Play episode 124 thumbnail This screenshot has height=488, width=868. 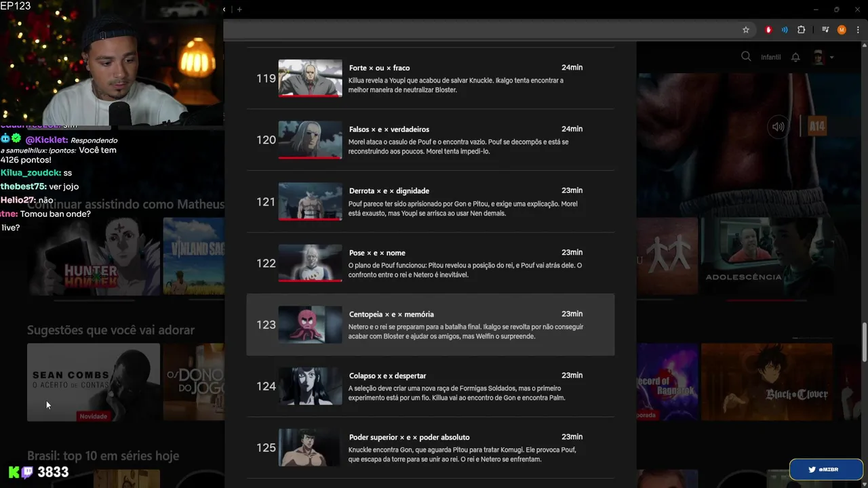310,386
